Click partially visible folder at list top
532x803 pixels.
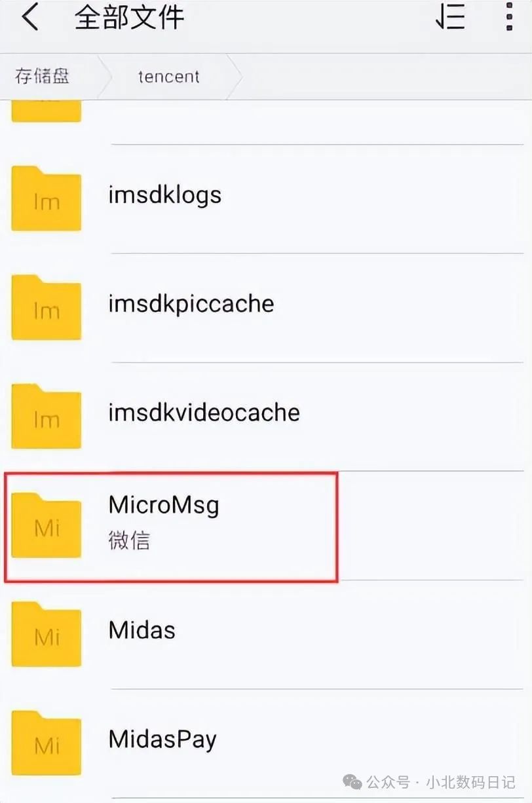pos(47,111)
